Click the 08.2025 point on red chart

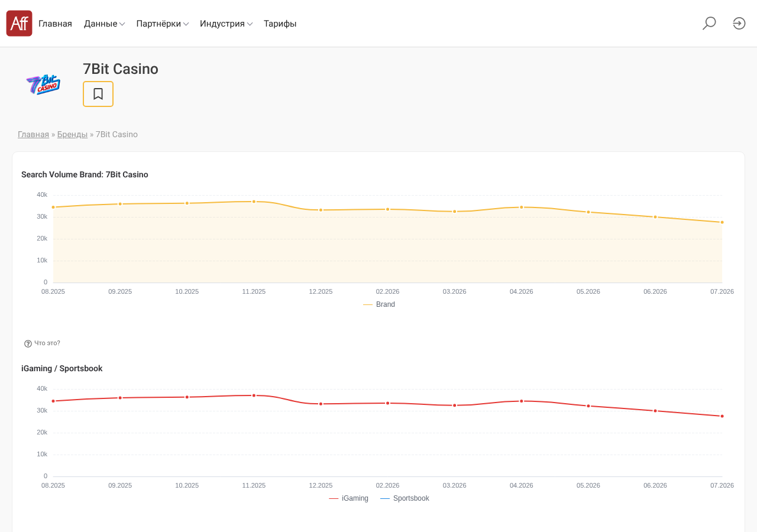pyautogui.click(x=53, y=401)
